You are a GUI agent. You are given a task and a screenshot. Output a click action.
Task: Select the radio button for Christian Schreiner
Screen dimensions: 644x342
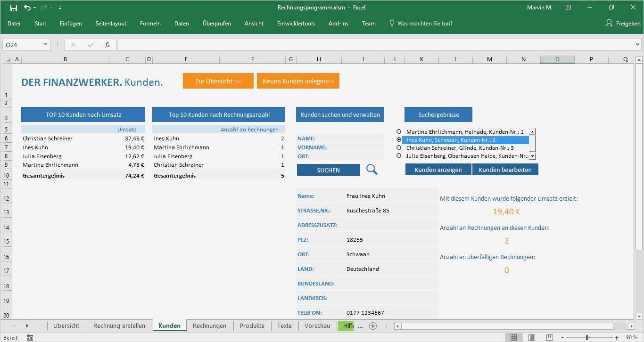click(399, 147)
